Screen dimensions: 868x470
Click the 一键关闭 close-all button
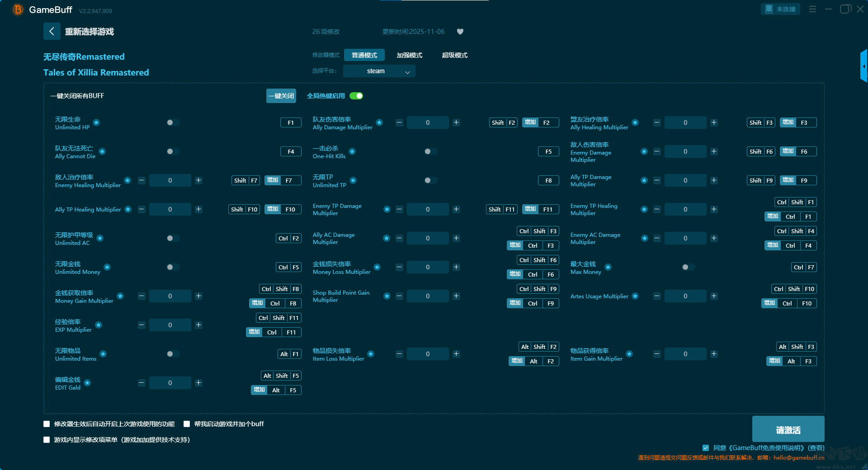[281, 96]
